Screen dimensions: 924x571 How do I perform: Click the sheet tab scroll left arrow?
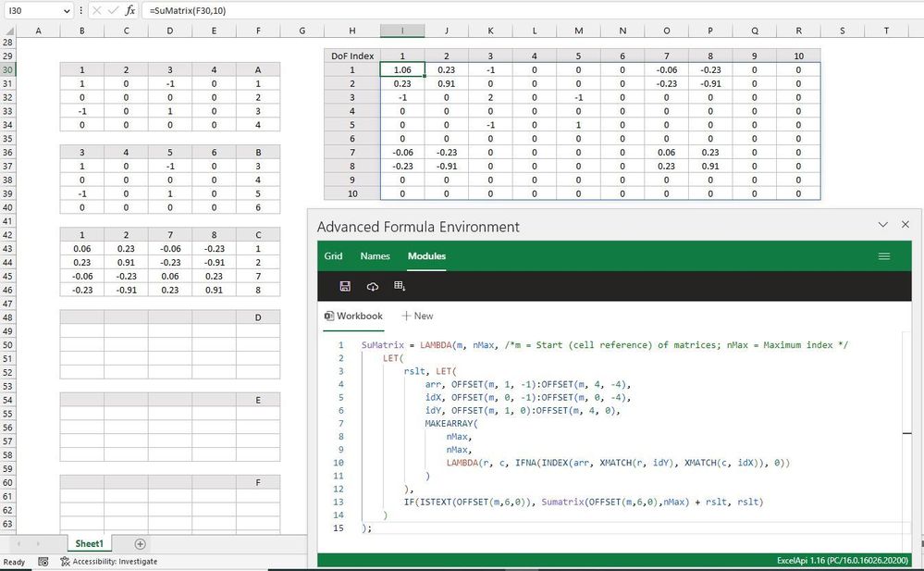[18, 544]
